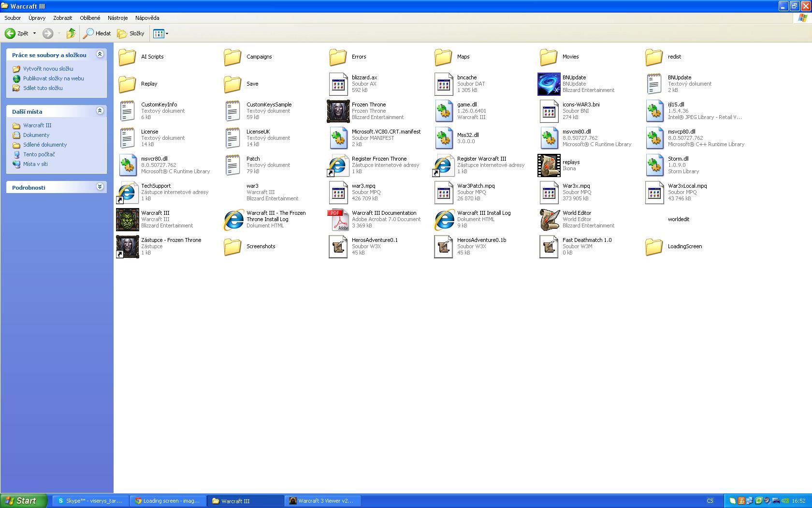The width and height of the screenshot is (812, 508).
Task: Open the Zpět history dropdown arrow
Action: [x=34, y=33]
